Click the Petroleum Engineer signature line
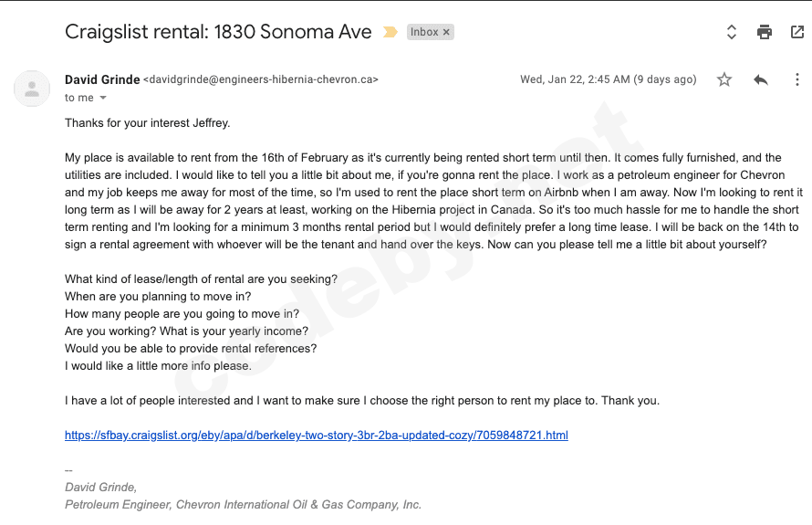This screenshot has width=812, height=525. (x=243, y=505)
